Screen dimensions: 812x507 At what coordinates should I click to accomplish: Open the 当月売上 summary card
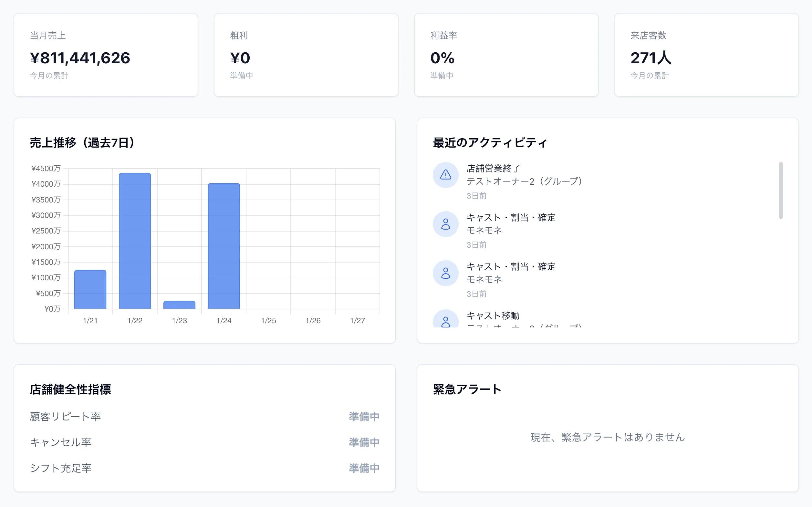pyautogui.click(x=106, y=55)
